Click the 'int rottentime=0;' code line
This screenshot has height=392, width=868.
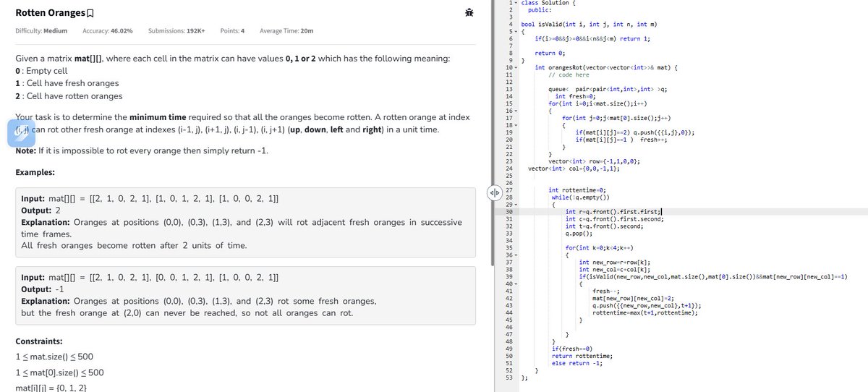click(576, 189)
